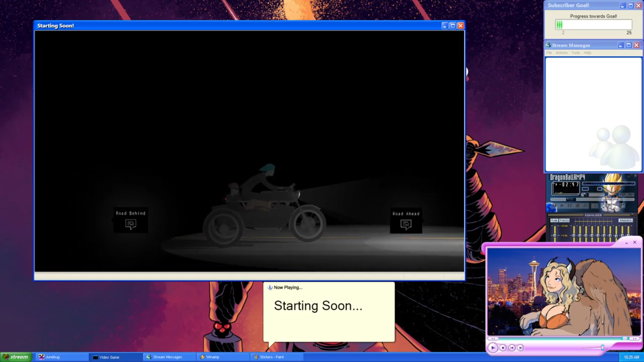Skip to next track in pink player
This screenshot has width=644, height=362.
(520, 348)
